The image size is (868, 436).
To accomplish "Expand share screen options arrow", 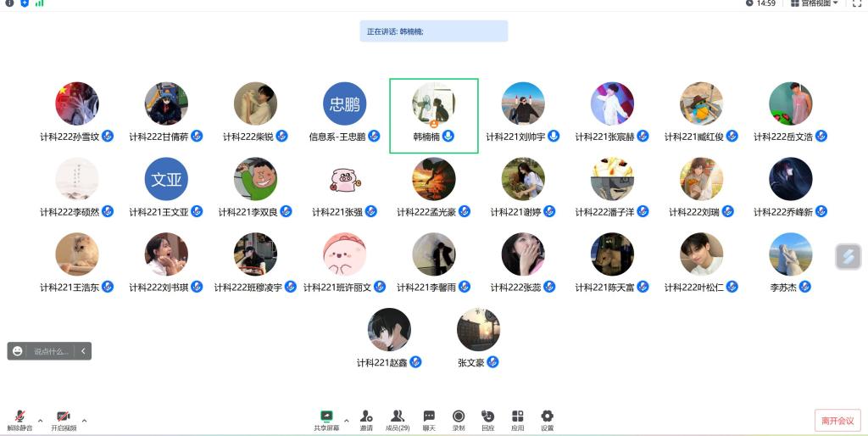I will (x=347, y=421).
